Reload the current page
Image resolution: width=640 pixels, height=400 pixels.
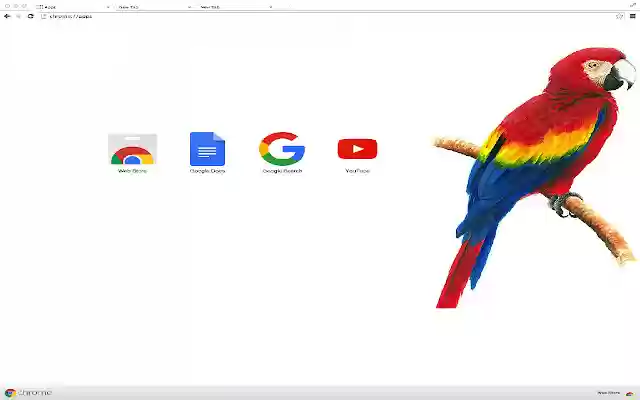pos(31,16)
